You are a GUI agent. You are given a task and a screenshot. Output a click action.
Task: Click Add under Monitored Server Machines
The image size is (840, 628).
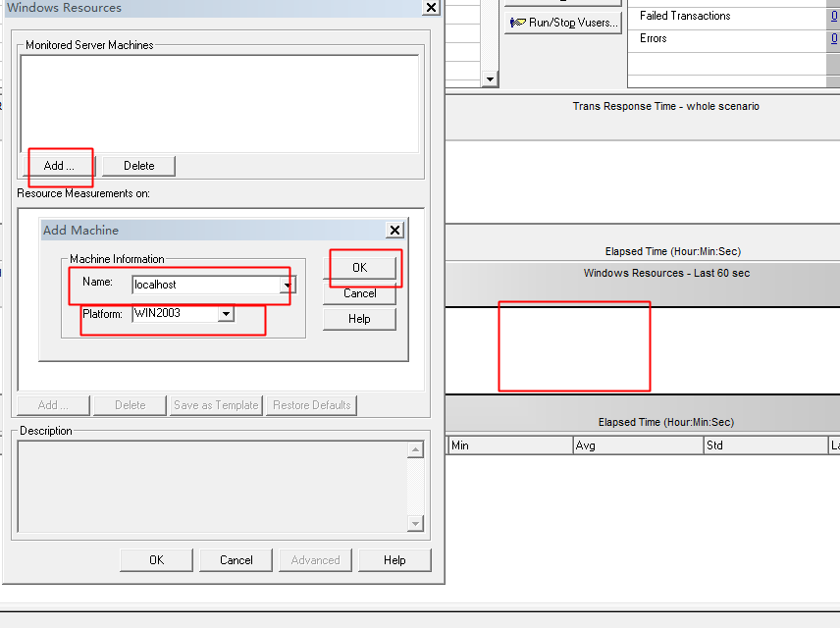click(x=59, y=166)
